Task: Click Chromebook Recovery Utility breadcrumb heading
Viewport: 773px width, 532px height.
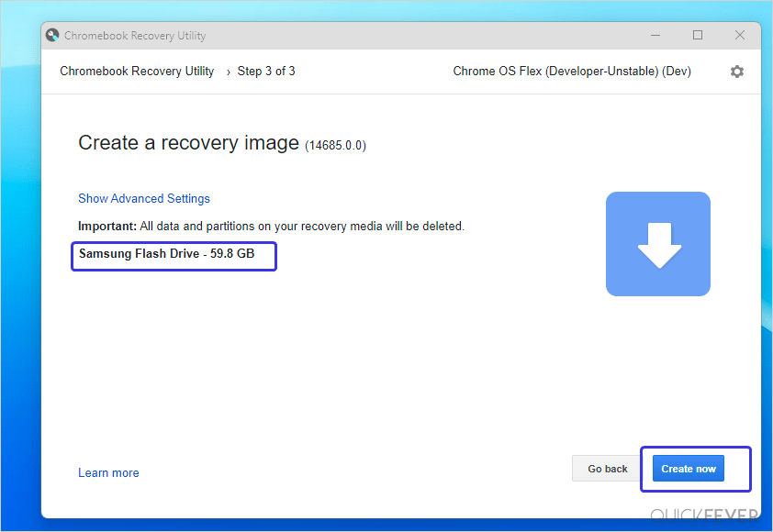Action: (x=137, y=72)
